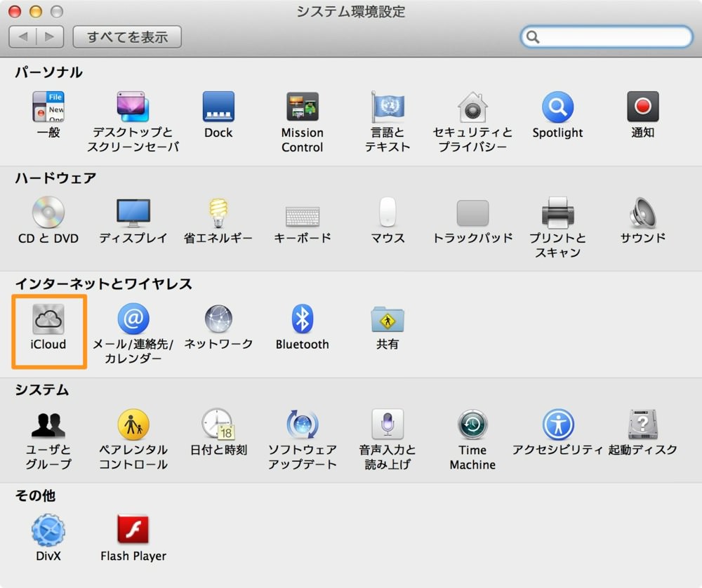Open マウス (Mouse) preferences
The image size is (702, 588).
[x=388, y=212]
